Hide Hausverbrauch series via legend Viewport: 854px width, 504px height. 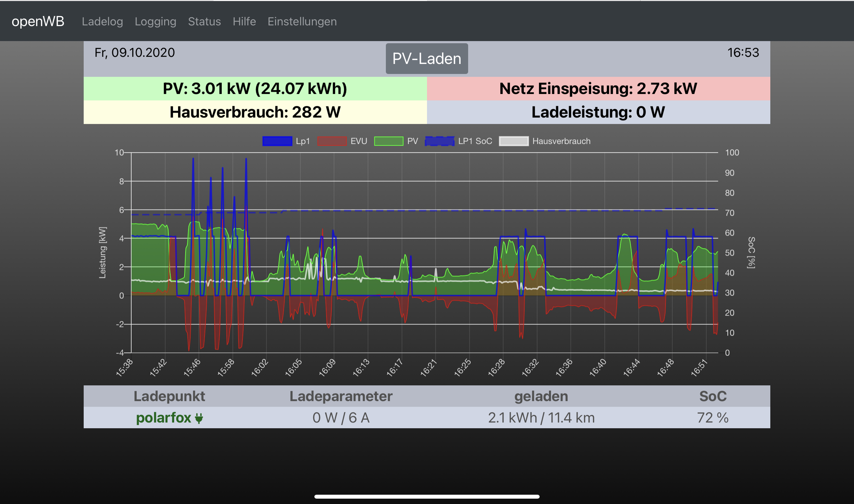pos(514,141)
